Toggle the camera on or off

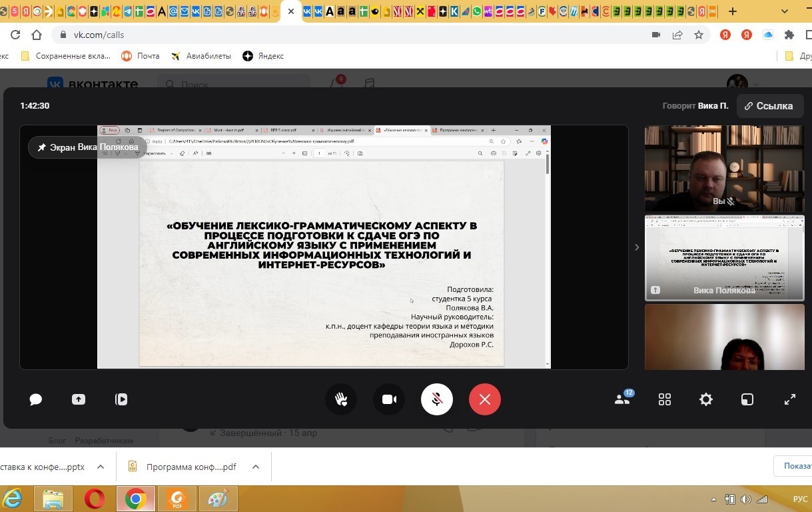[x=389, y=399]
